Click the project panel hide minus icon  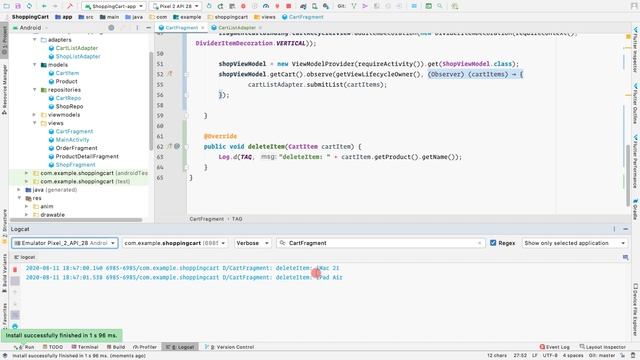pos(148,28)
